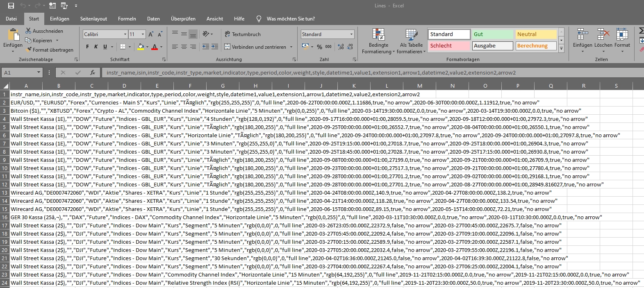Toggle italic K formatting
This screenshot has width=644, height=288.
tap(96, 47)
